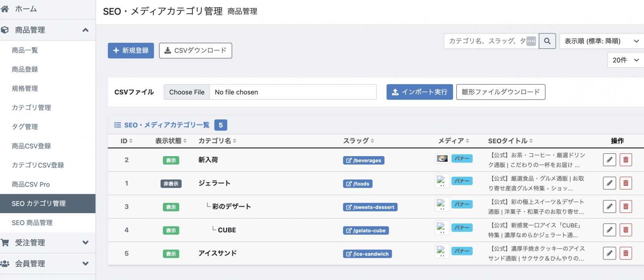This screenshot has height=280, width=644.
Task: Click the media thumbnail in 新入荷 row
Action: tap(442, 159)
